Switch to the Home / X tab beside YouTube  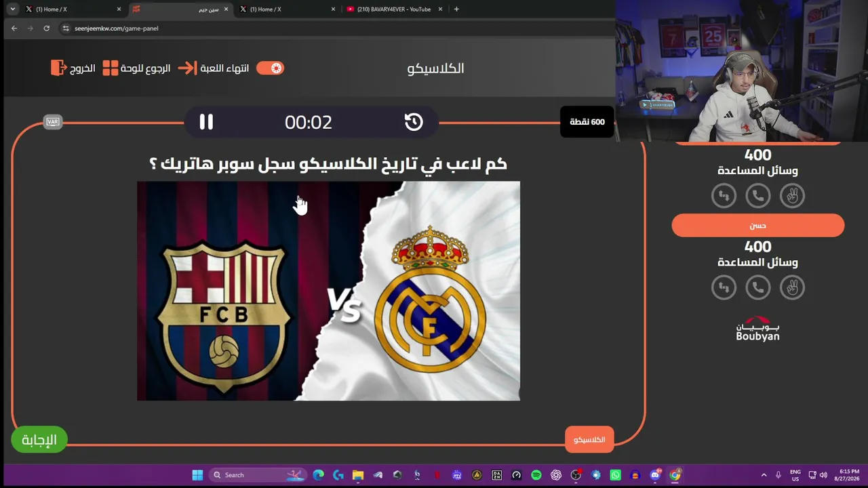288,9
